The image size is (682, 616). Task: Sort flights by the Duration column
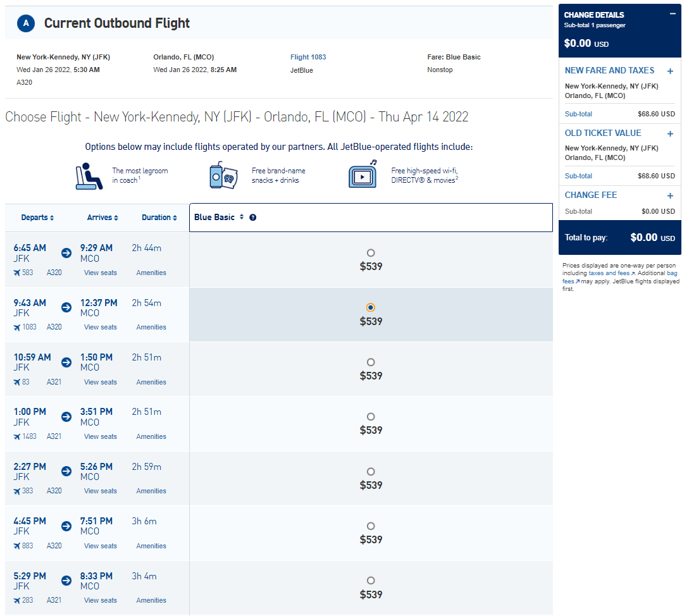159,218
